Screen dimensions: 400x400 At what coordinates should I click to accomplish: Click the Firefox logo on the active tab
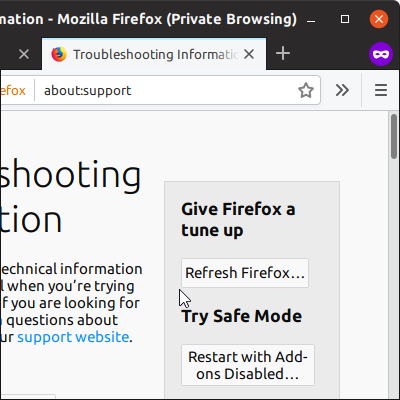coord(59,54)
